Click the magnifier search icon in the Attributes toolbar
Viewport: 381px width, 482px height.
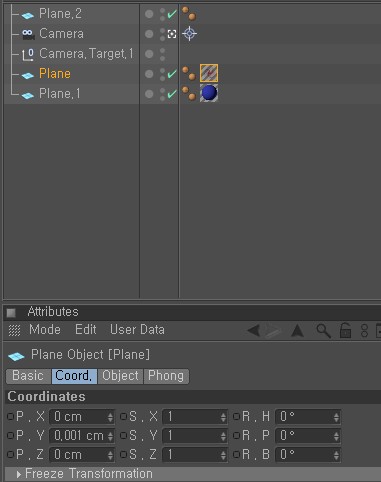pos(323,331)
